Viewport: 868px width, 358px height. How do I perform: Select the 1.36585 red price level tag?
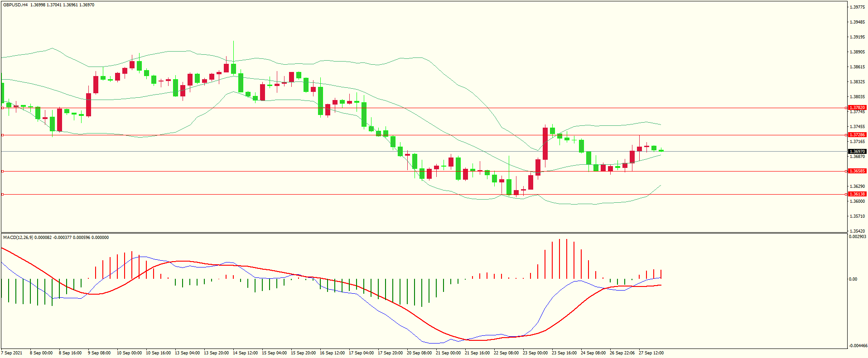point(857,171)
